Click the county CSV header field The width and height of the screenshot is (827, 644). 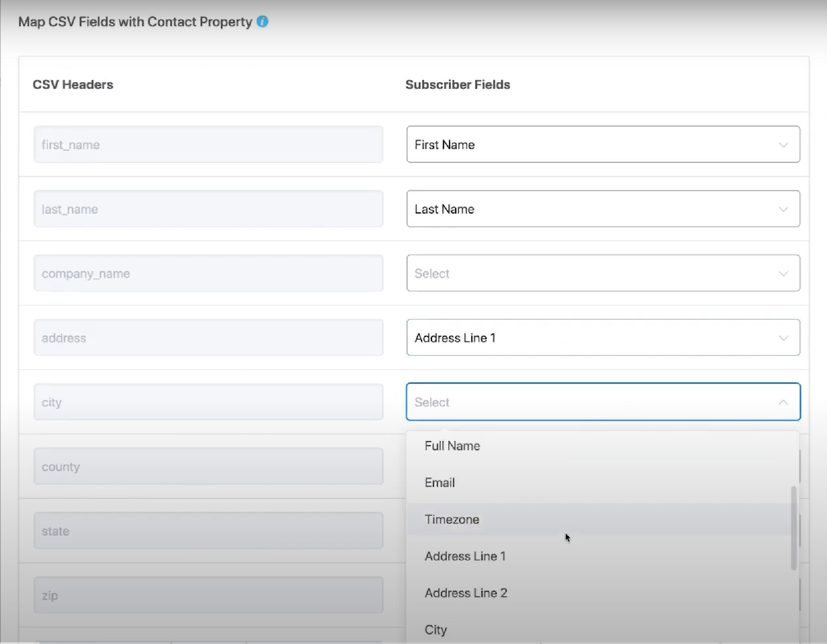(208, 466)
